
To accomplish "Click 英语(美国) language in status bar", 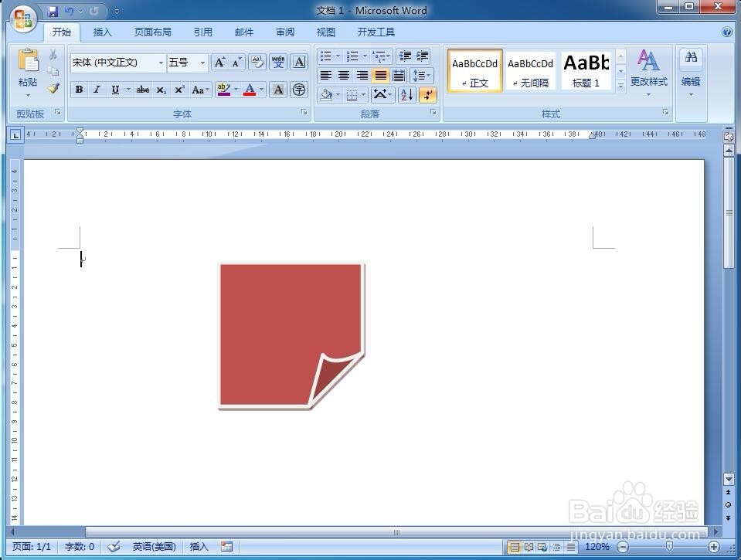I will tap(154, 547).
